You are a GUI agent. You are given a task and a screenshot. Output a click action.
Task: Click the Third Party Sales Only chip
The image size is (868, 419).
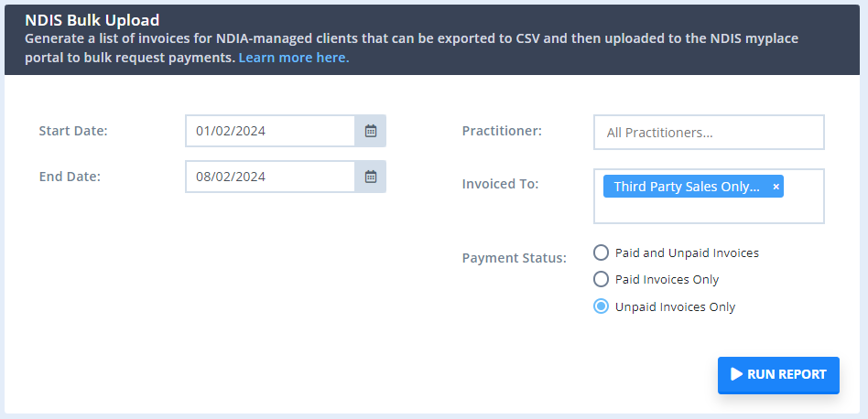tap(686, 187)
